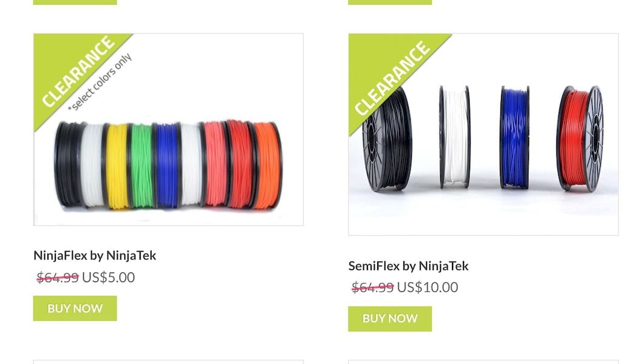Click the US$10.00 SemiFlex sale price
The image size is (642, 364).
click(x=428, y=287)
